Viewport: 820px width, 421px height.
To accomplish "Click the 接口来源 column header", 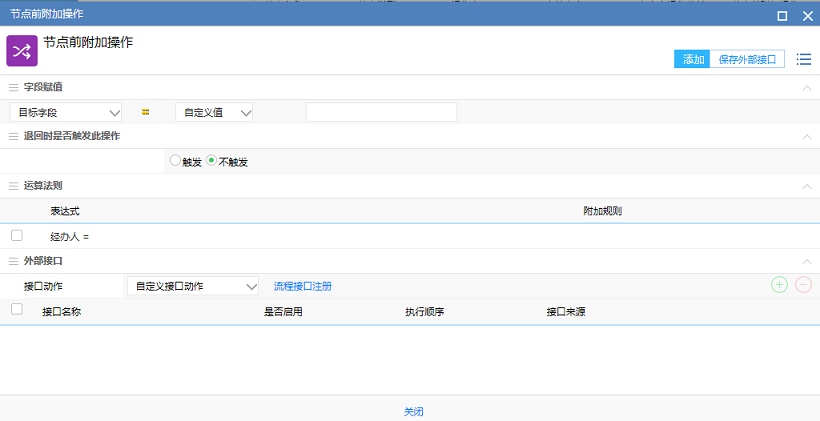I will coord(566,312).
